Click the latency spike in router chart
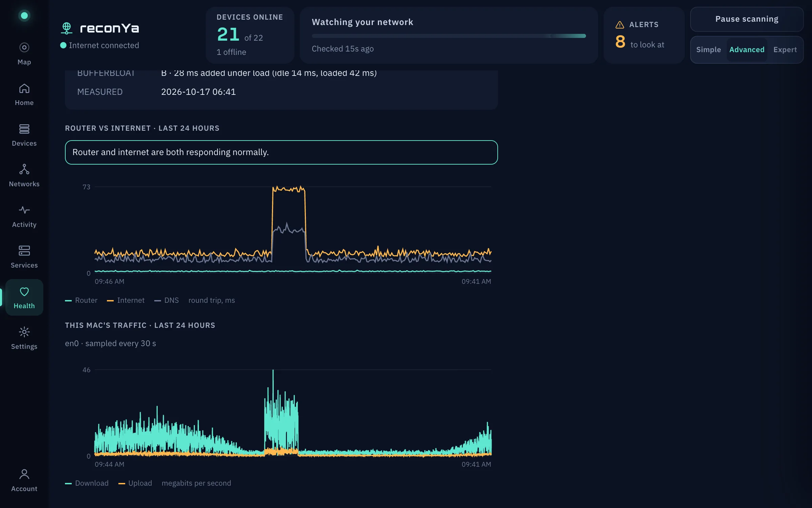Viewport: 812px width, 508px height. pos(289,189)
